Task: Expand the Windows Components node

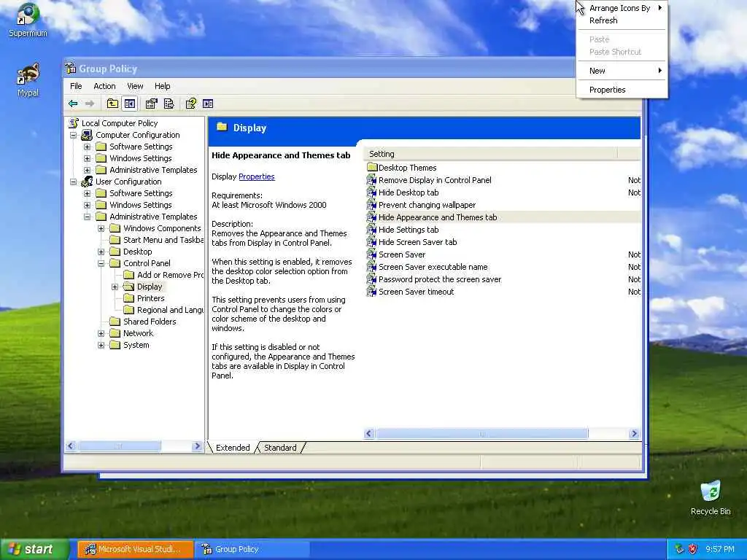Action: [101, 228]
